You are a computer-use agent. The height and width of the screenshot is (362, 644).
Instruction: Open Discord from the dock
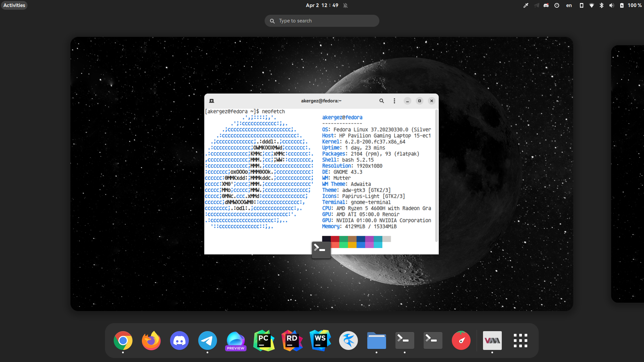point(179,341)
